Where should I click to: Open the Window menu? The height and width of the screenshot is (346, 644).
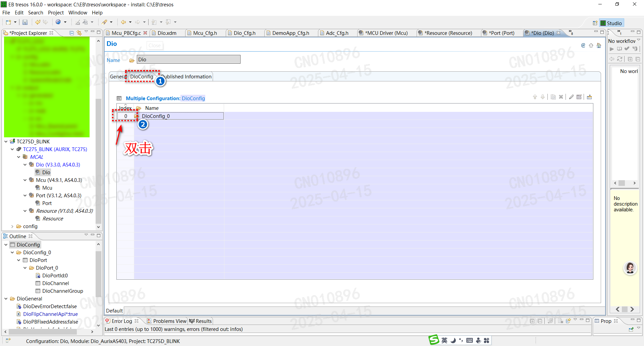(x=77, y=13)
